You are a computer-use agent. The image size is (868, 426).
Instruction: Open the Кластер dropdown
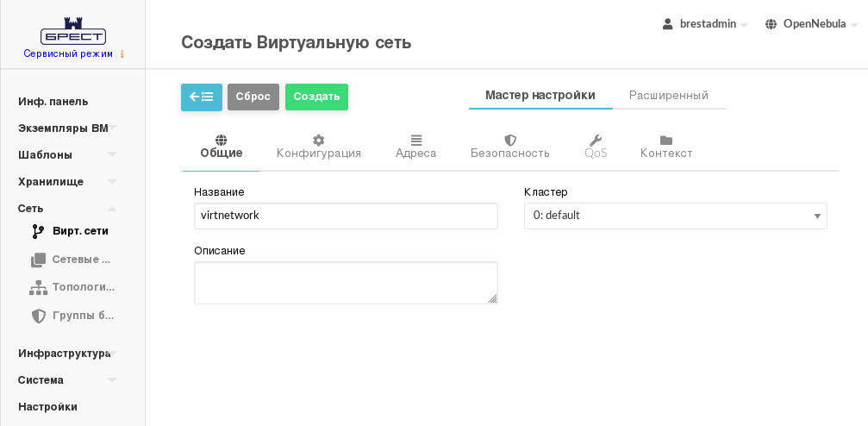[675, 216]
